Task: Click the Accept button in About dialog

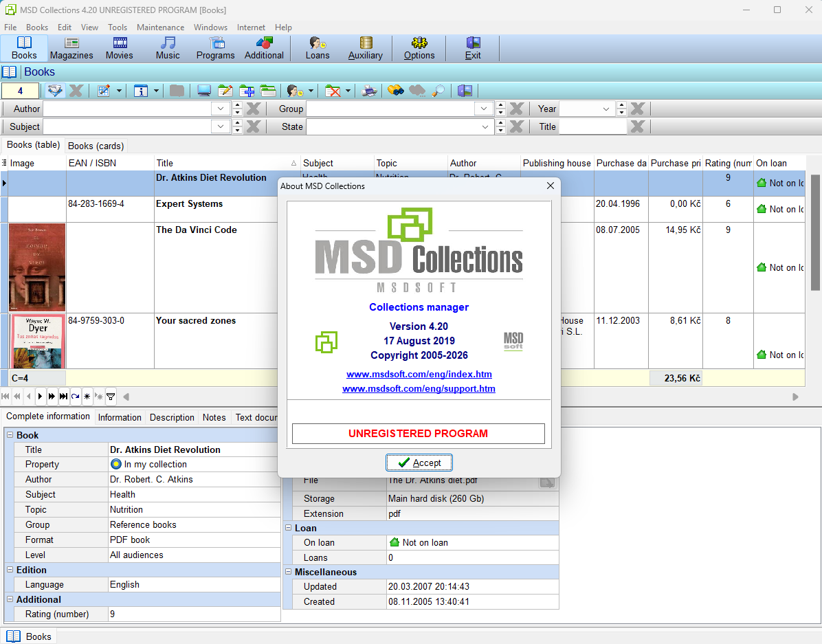Action: click(419, 463)
